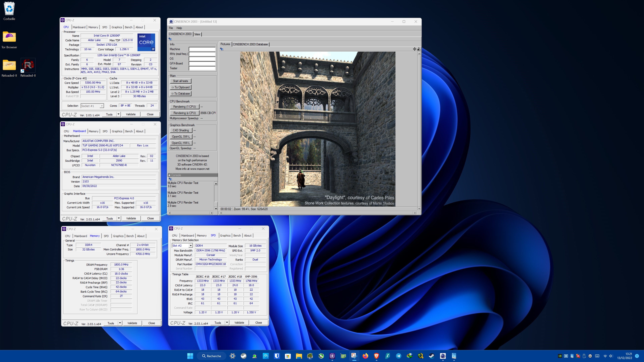The image size is (644, 362).
Task: Switch to Cinebench sphere taskbar icon
Action: pyautogui.click(x=443, y=356)
